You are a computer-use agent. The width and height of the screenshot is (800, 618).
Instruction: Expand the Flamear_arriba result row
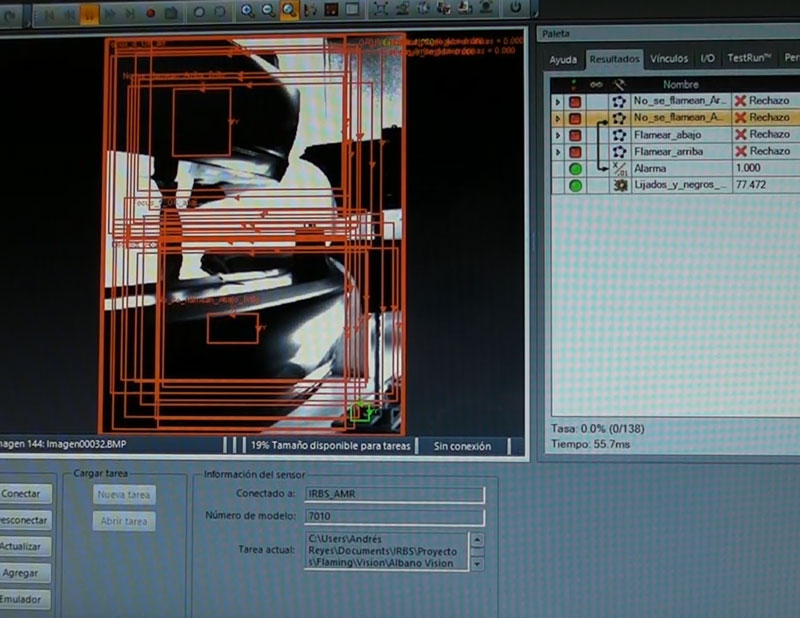tap(557, 152)
